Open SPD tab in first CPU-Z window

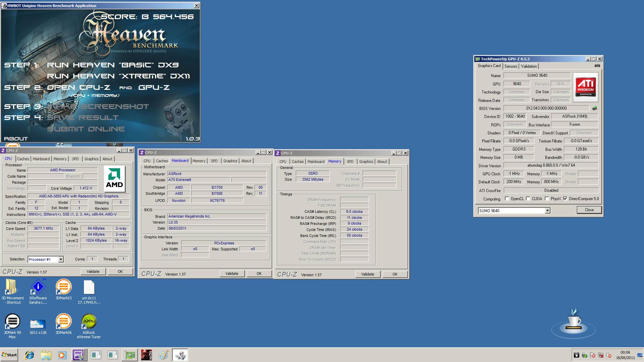point(75,159)
